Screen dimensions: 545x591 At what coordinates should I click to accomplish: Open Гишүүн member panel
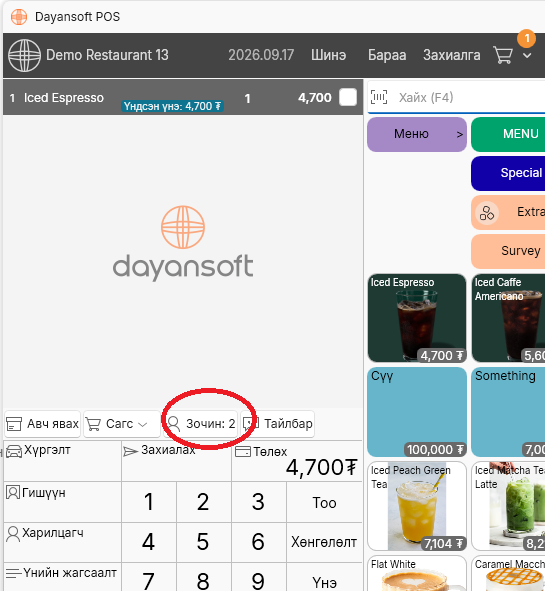[63, 502]
